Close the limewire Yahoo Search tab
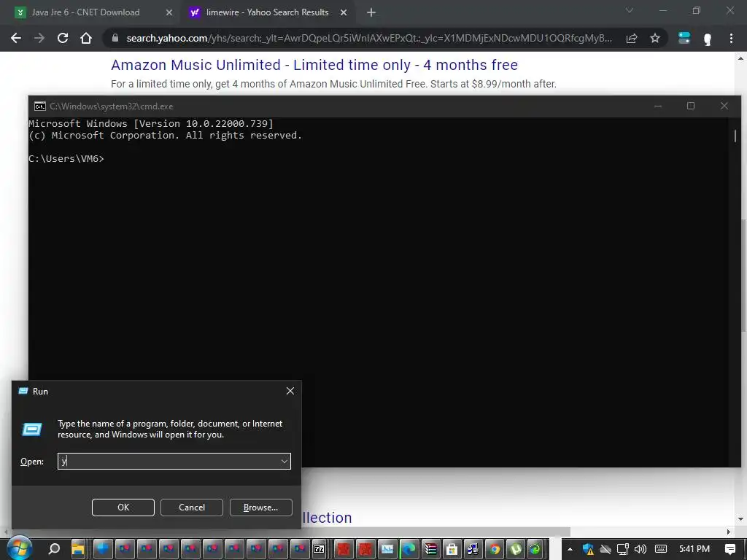Viewport: 747px width, 560px height. click(x=344, y=13)
